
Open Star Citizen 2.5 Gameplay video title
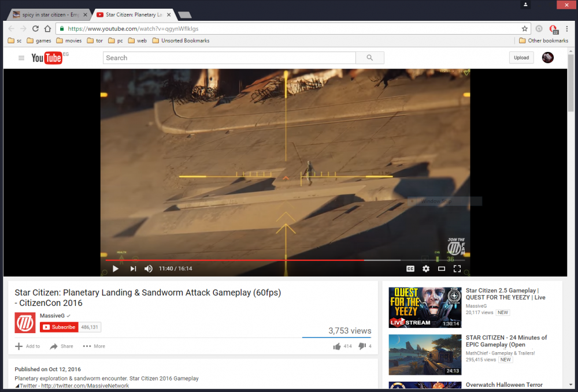(x=505, y=294)
